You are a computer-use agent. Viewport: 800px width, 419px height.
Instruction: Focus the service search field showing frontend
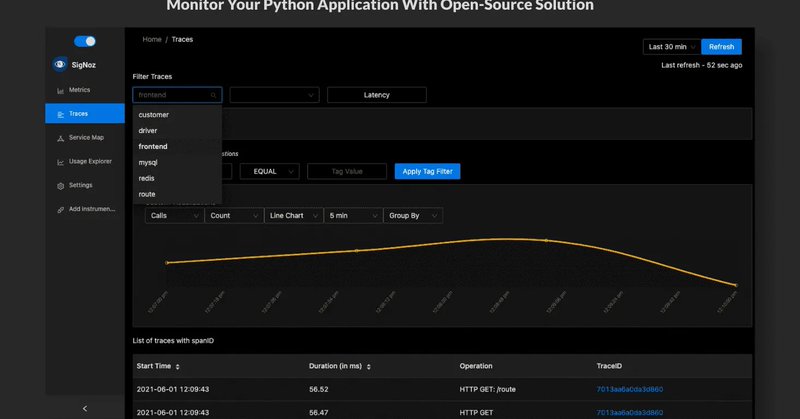[177, 95]
